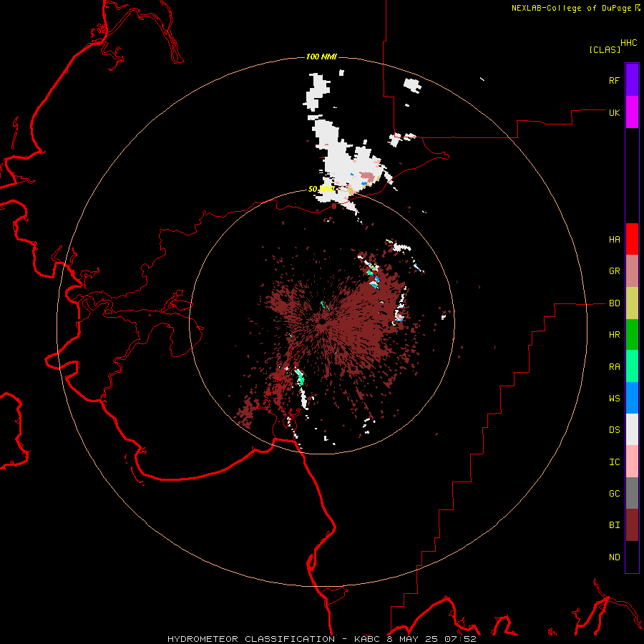The image size is (644, 644).
Task: Click the HR green legend color block
Action: [632, 335]
